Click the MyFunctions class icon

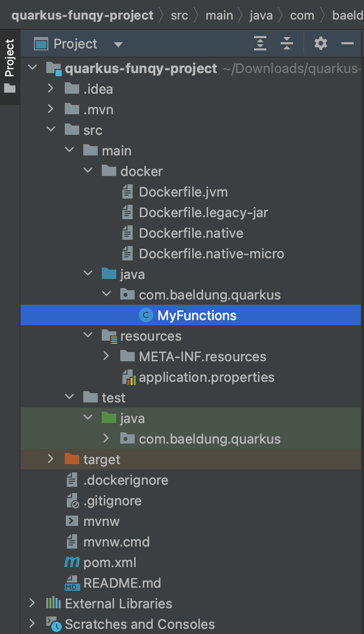pos(147,315)
